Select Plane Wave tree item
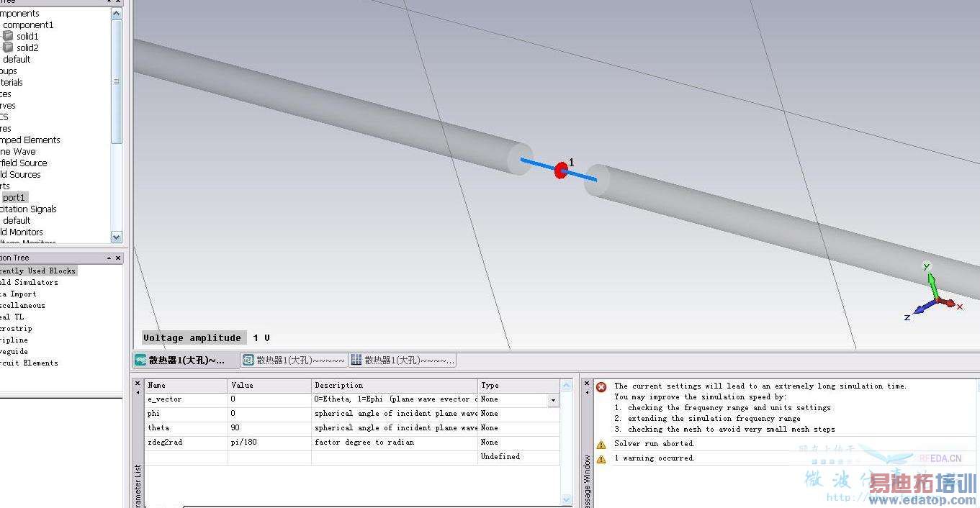This screenshot has height=508, width=980. pos(18,151)
